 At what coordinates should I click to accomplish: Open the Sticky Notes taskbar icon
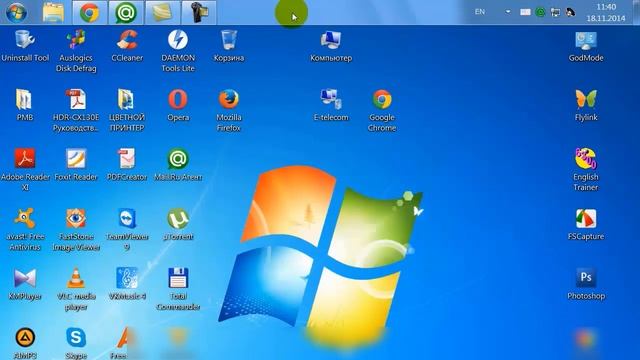162,12
